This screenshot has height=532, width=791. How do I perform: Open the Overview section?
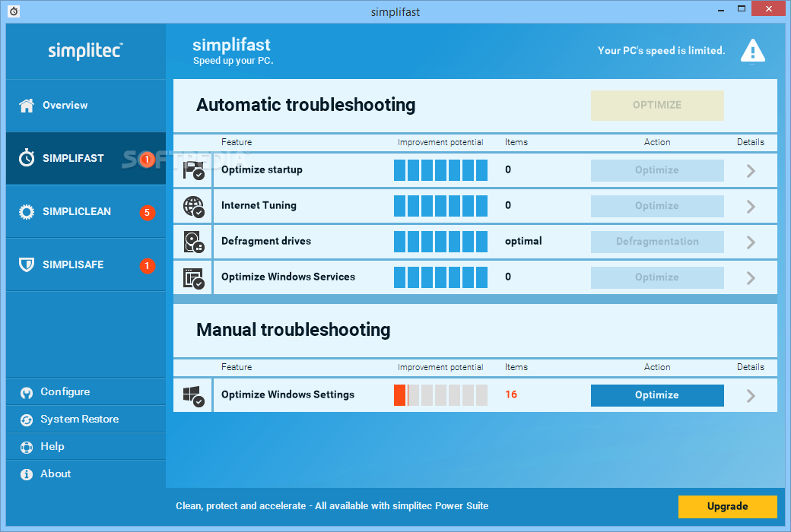pos(86,106)
